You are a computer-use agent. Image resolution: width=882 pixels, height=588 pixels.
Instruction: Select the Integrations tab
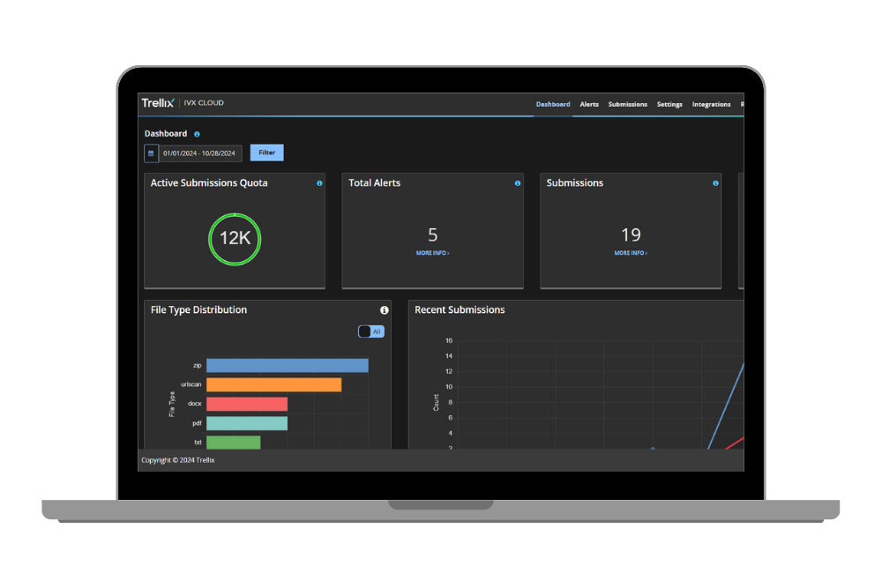pyautogui.click(x=711, y=105)
